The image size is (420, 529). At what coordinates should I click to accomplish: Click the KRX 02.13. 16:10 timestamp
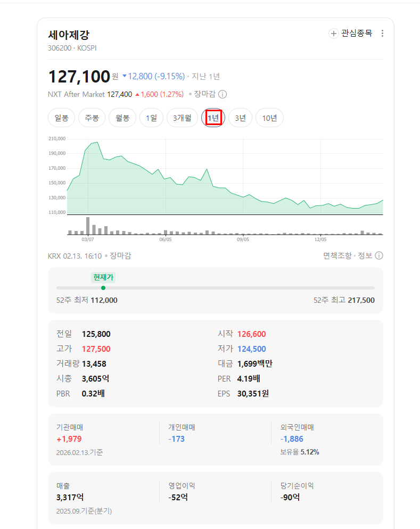(75, 256)
